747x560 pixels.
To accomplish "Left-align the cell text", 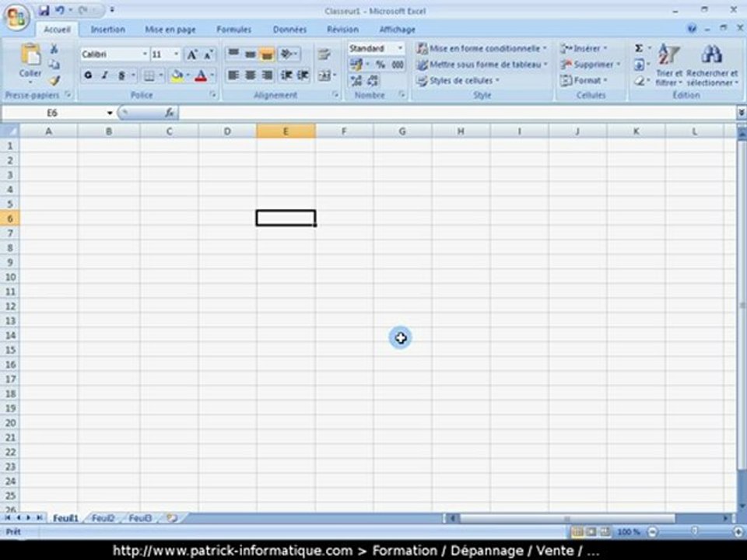I will coord(233,75).
